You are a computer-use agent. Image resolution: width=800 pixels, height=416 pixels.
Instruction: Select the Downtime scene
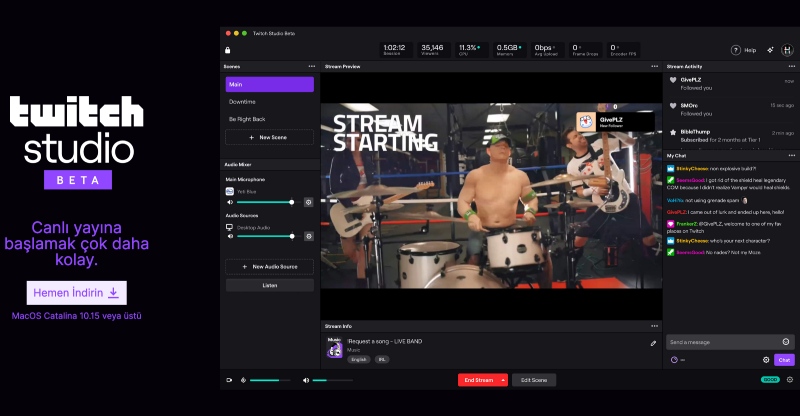coord(269,102)
